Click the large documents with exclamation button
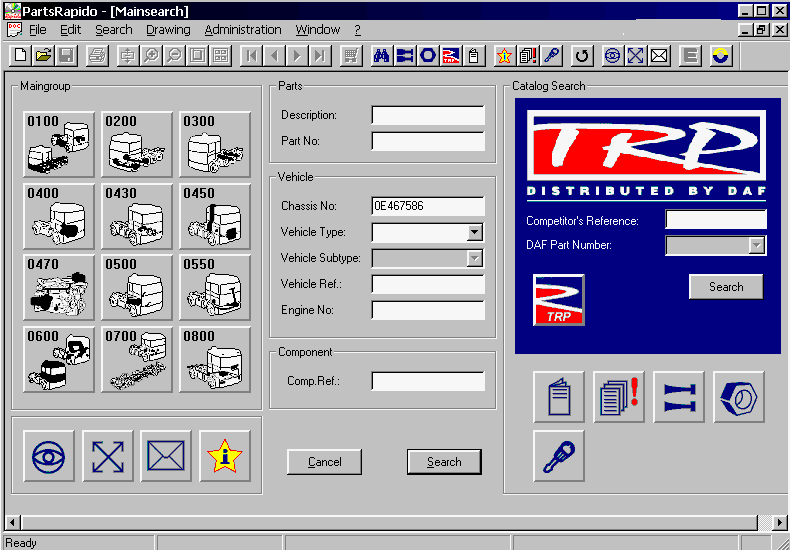This screenshot has height=550, width=790. [619, 397]
